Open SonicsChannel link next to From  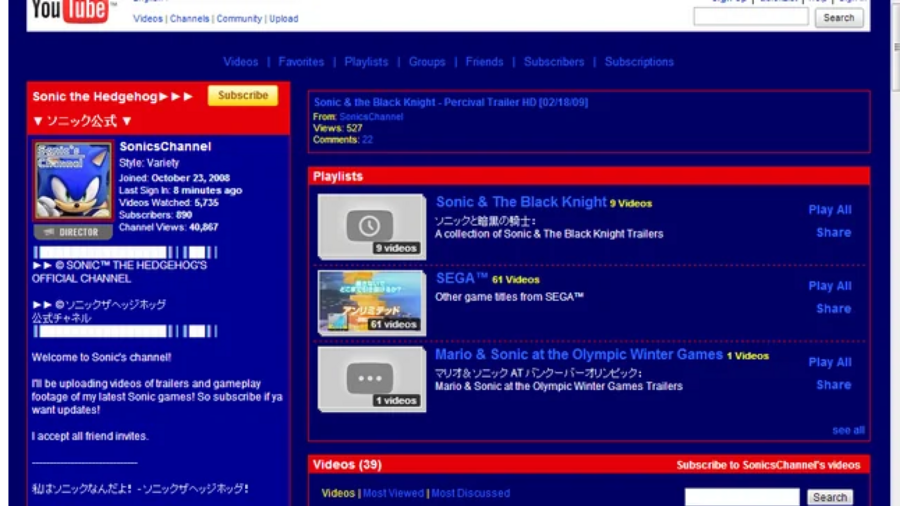point(371,116)
